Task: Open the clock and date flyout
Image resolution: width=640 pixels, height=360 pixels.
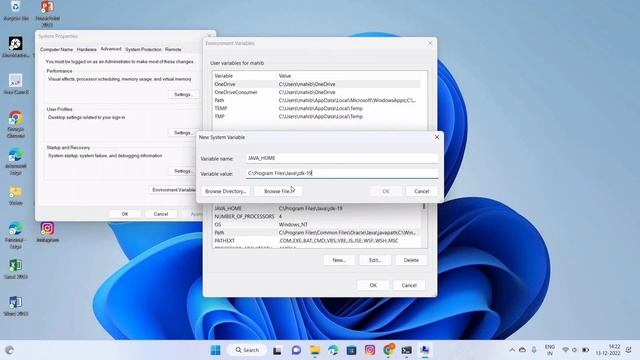Action: tap(608, 350)
